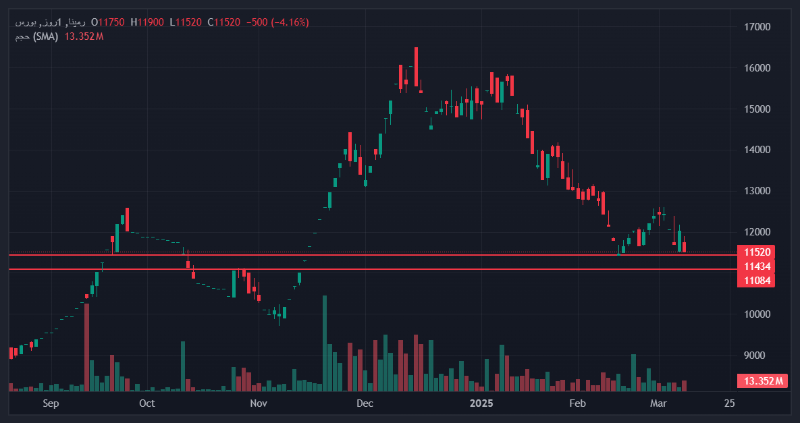Click the Dec label on the time axis
The height and width of the screenshot is (423, 800).
coord(365,404)
